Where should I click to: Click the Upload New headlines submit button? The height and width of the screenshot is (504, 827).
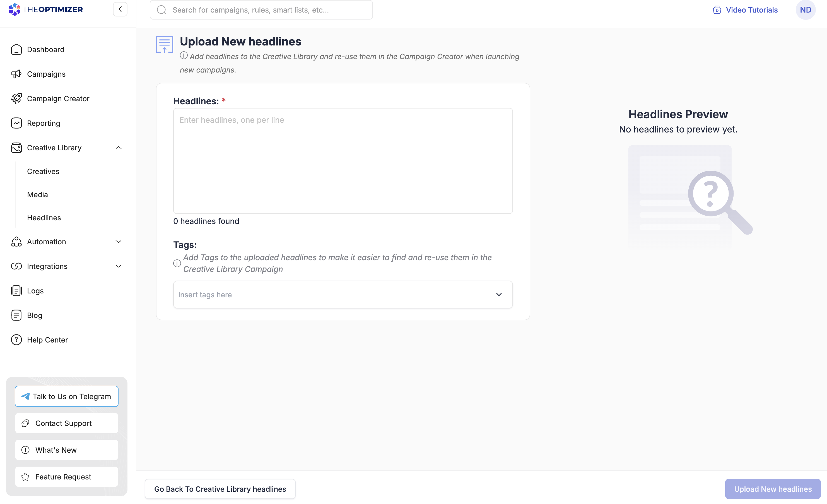click(772, 489)
